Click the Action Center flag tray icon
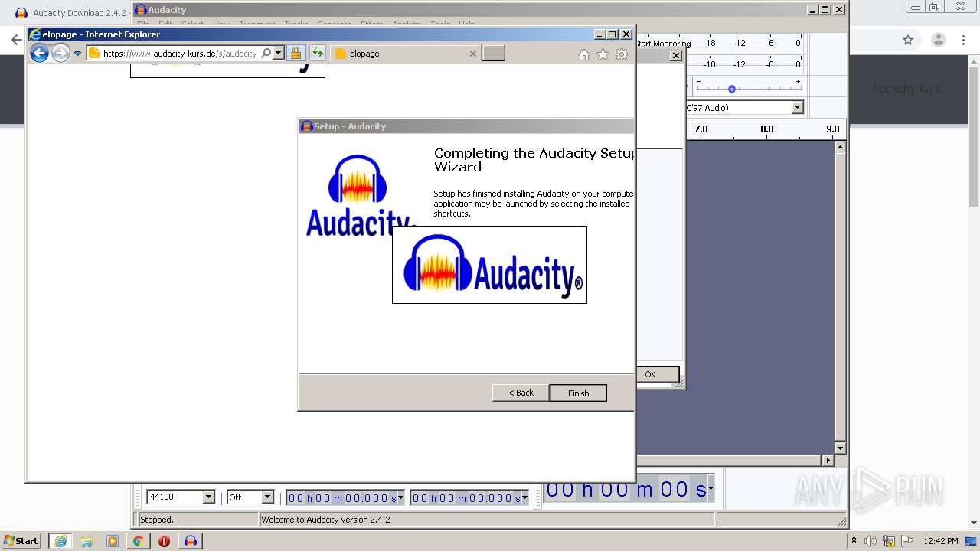This screenshot has width=980, height=551. (x=907, y=541)
